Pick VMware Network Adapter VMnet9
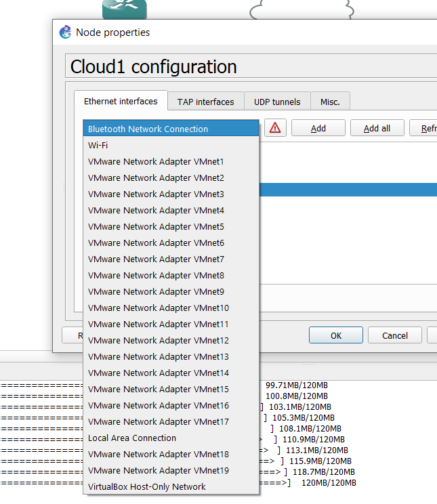437x504 pixels. coord(171,291)
